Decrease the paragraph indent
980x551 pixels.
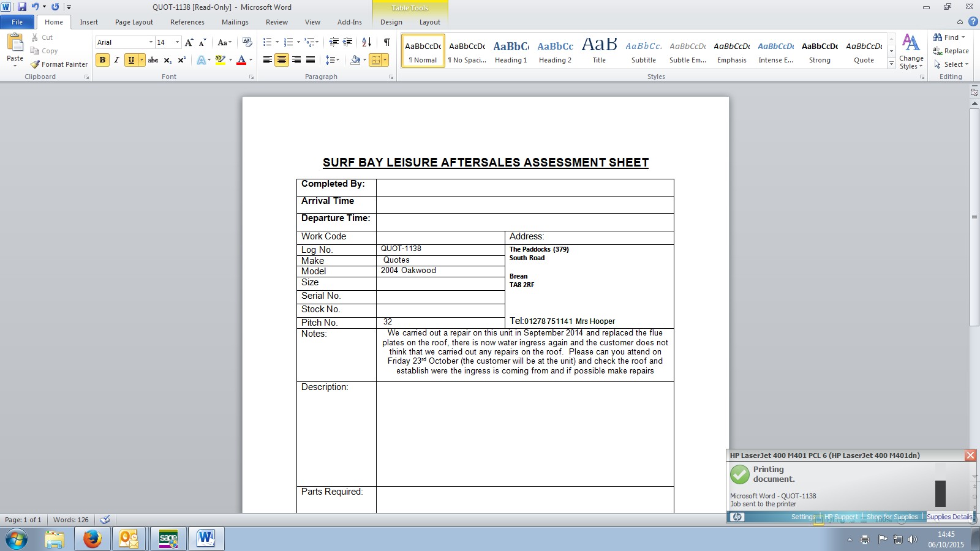point(334,42)
